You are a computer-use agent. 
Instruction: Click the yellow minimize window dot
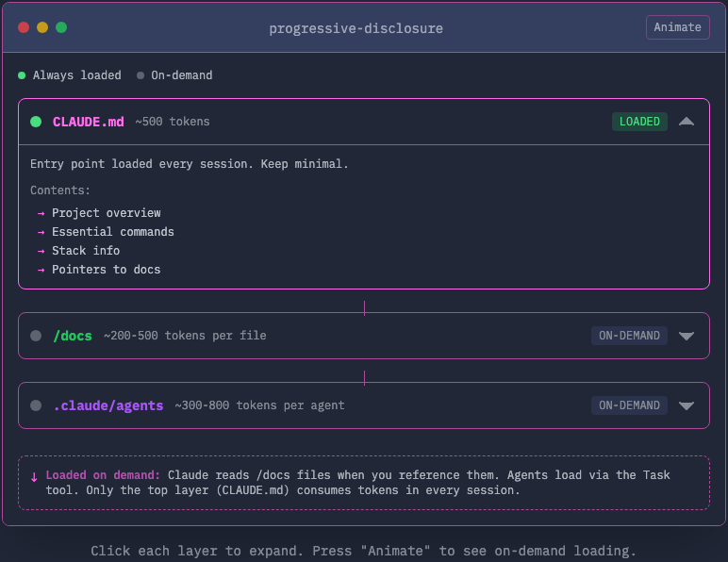(42, 27)
